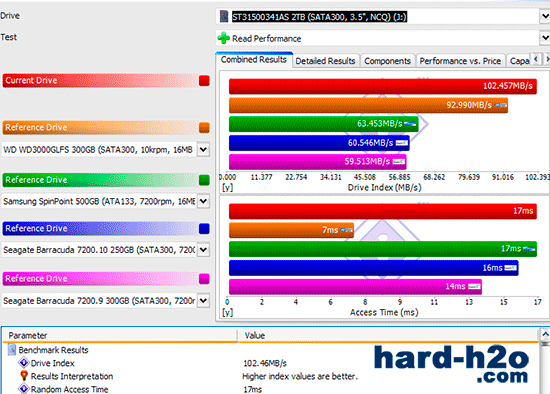550x394 pixels.
Task: Click the blue 60.546MB/s bar
Action: 319,143
